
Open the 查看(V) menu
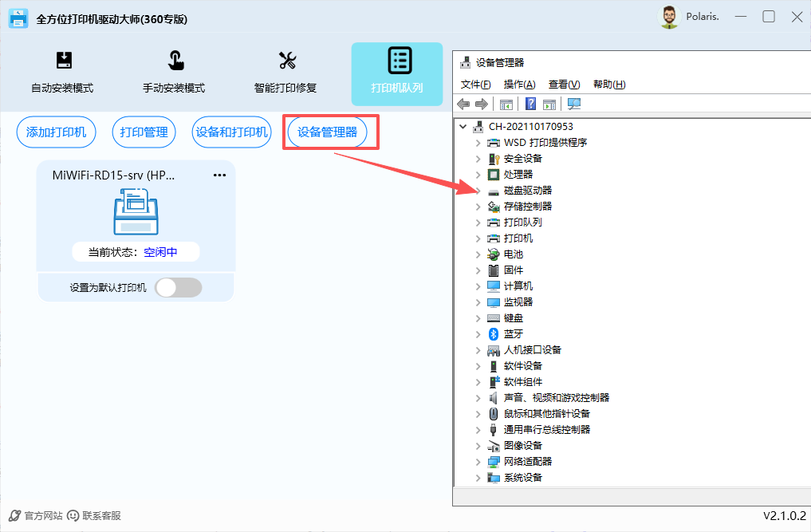[564, 85]
